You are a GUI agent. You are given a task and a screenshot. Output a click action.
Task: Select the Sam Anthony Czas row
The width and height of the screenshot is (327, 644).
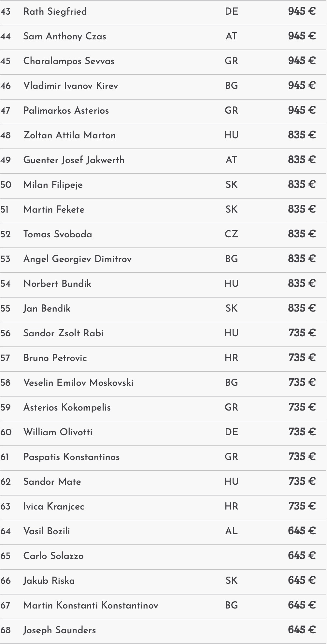(x=64, y=36)
